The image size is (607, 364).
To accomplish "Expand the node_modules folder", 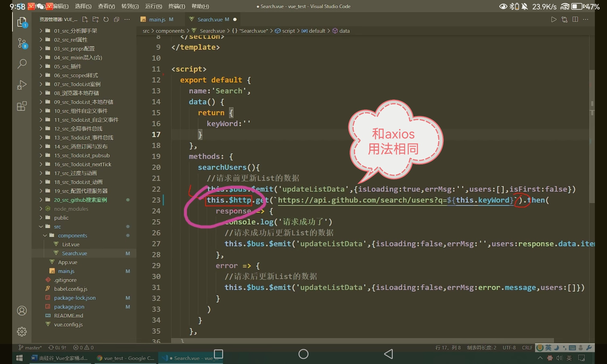I will point(71,209).
